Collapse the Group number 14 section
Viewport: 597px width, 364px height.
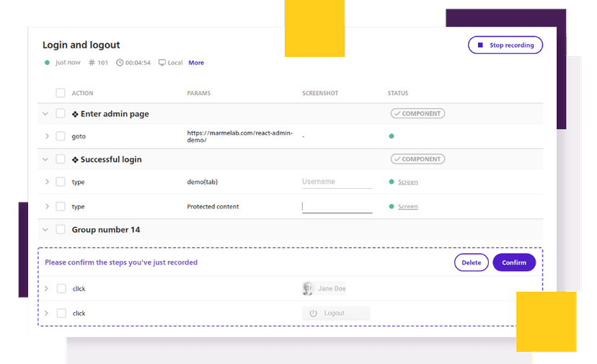click(45, 230)
